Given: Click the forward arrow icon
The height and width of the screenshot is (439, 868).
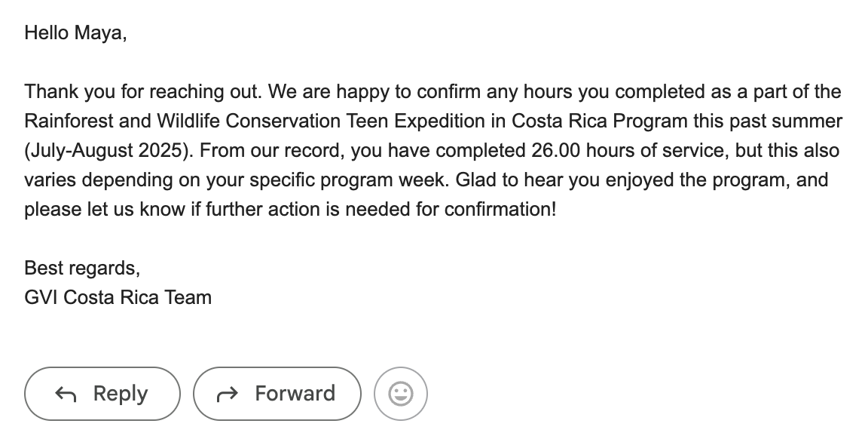Looking at the screenshot, I should (x=227, y=394).
